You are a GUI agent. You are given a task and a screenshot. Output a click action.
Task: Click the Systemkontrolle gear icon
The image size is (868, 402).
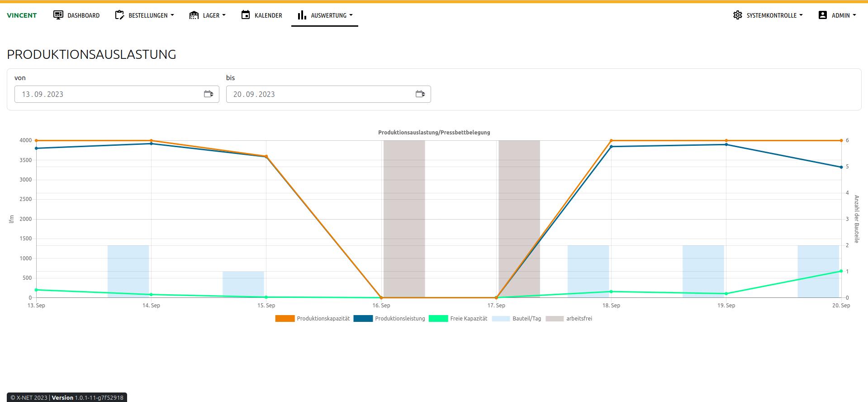click(738, 15)
